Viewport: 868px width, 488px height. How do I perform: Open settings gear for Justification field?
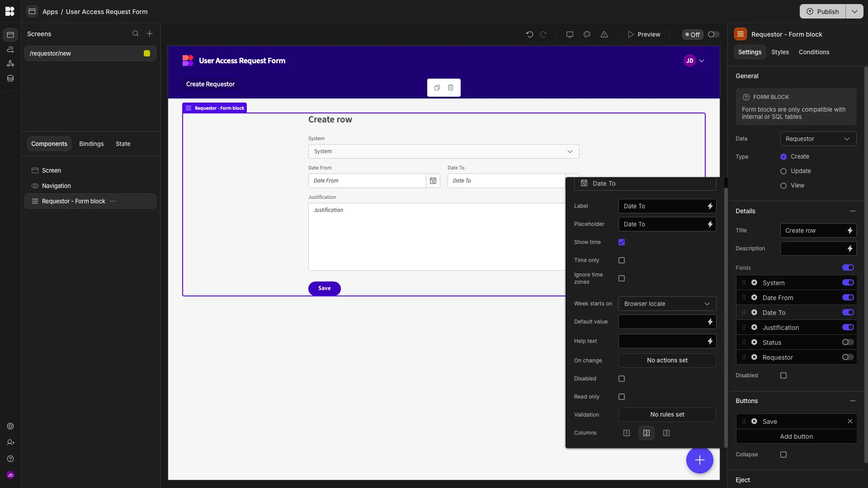[x=754, y=328]
